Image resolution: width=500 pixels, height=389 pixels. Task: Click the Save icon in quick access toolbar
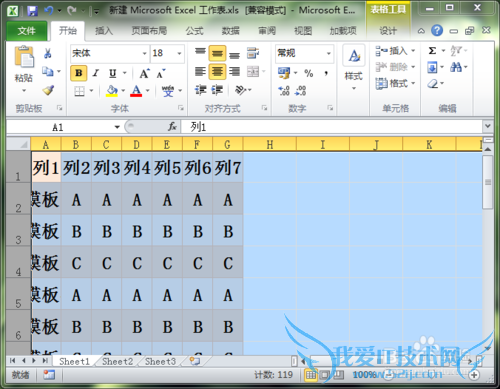pyautogui.click(x=32, y=11)
